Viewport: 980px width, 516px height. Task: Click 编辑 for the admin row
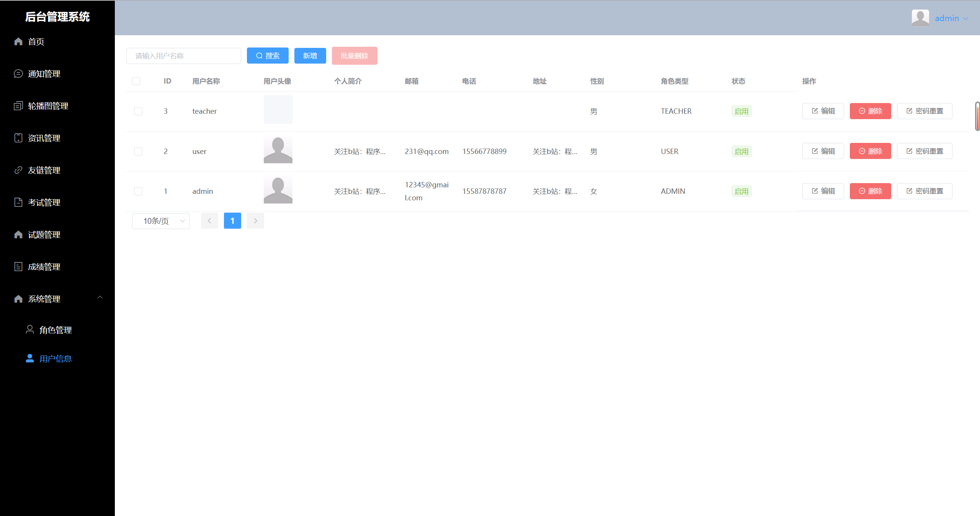tap(823, 191)
